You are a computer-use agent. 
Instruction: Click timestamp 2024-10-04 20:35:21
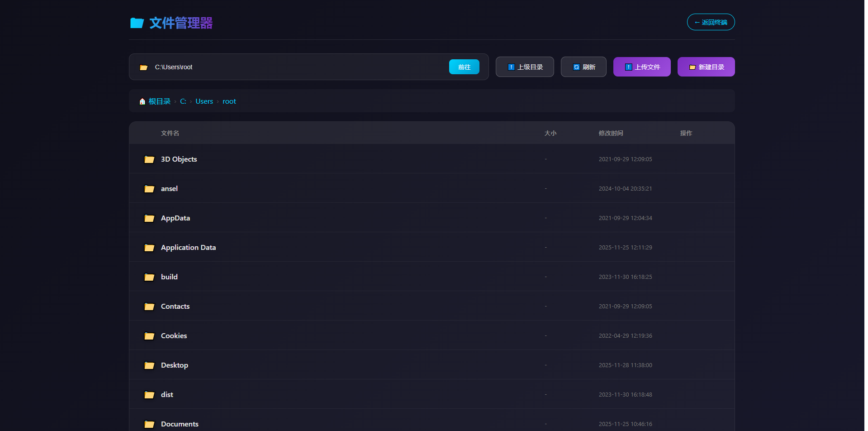626,189
